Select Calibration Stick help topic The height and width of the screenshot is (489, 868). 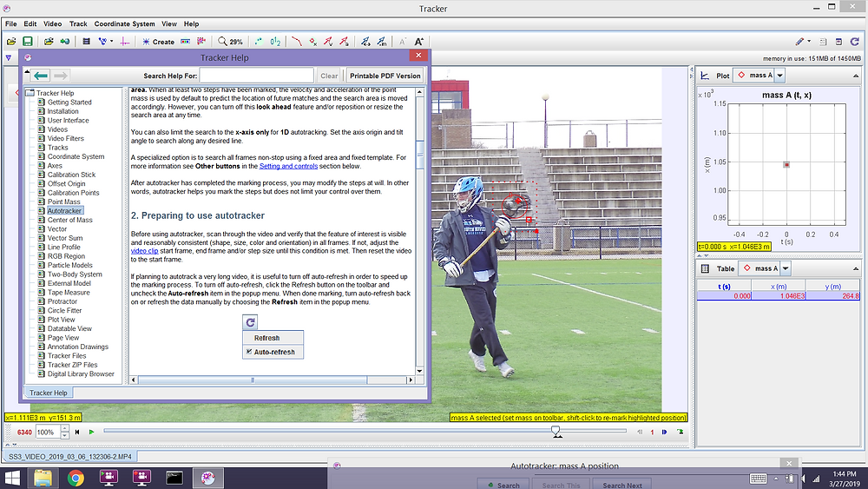coord(71,175)
